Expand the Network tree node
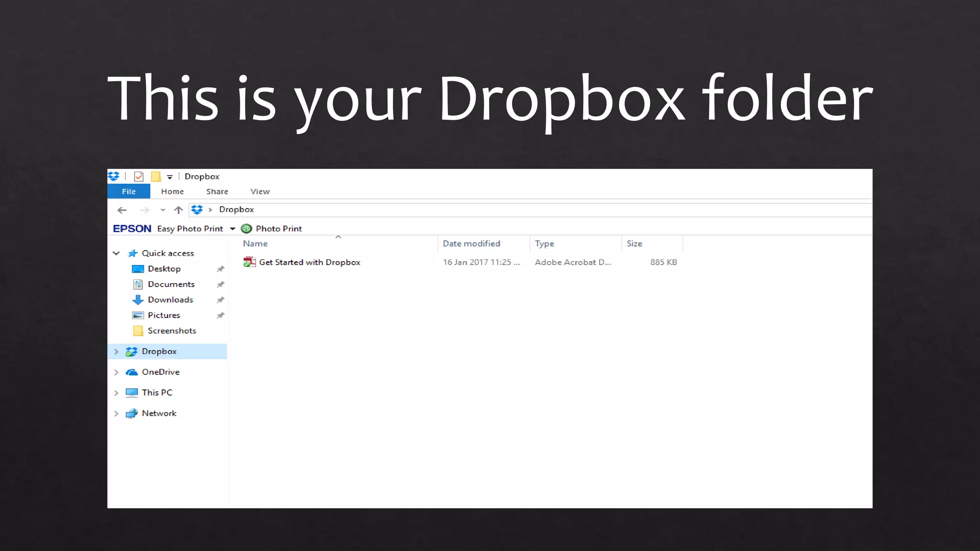Image resolution: width=980 pixels, height=551 pixels. 116,413
